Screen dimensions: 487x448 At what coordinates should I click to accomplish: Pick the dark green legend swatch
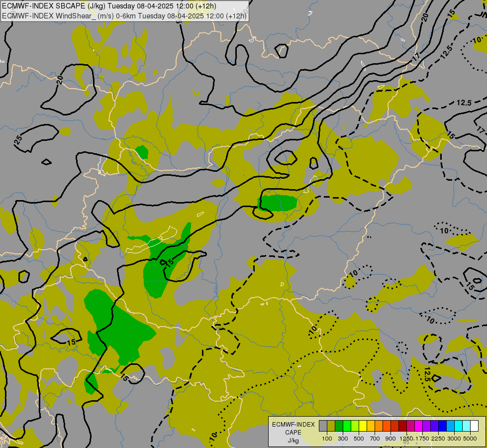tap(339, 426)
